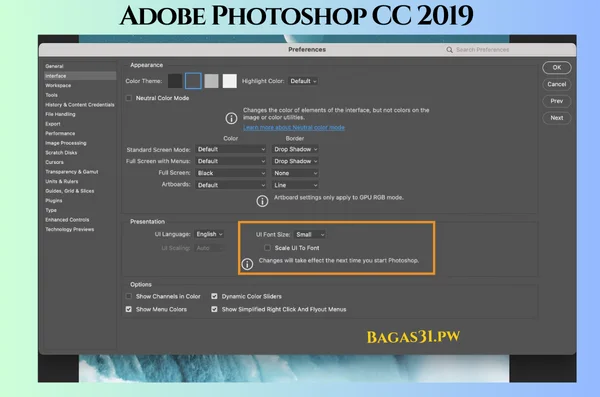Open Full Screen border dropdown showing None

[295, 173]
